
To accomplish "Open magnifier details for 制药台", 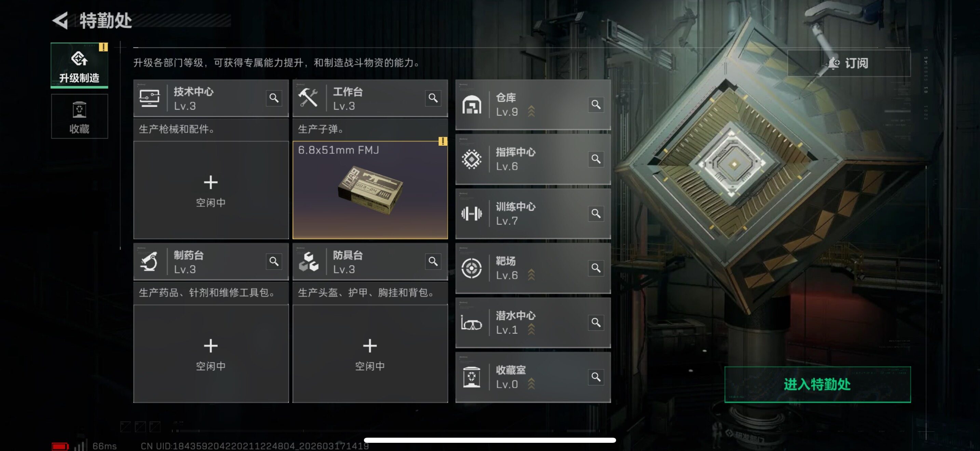I will (274, 262).
